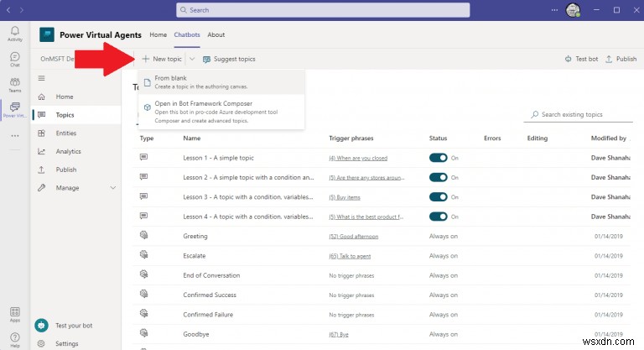Open Entities in the side navigation

(76, 133)
